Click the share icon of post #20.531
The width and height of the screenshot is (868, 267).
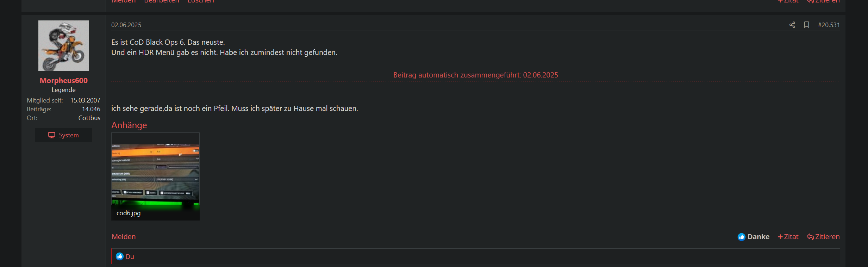click(x=792, y=25)
